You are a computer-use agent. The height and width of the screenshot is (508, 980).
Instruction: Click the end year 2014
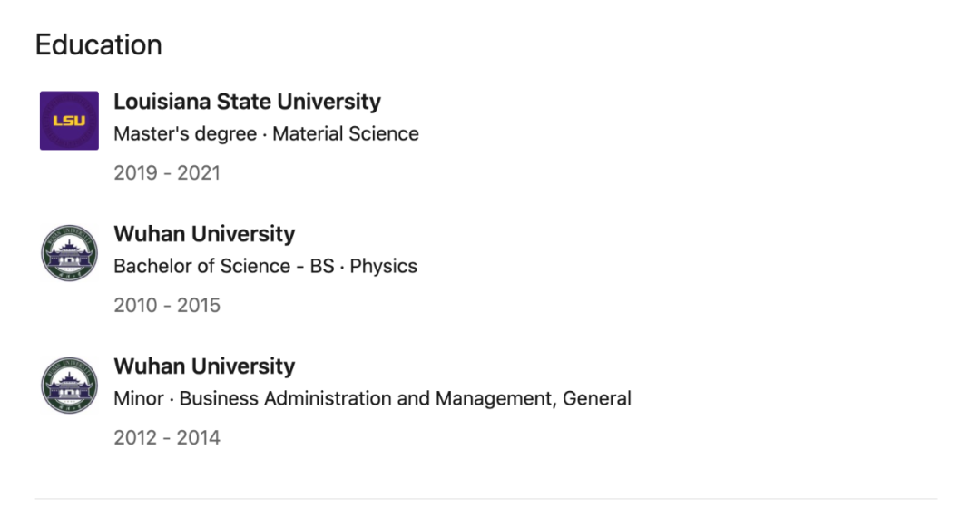click(197, 437)
